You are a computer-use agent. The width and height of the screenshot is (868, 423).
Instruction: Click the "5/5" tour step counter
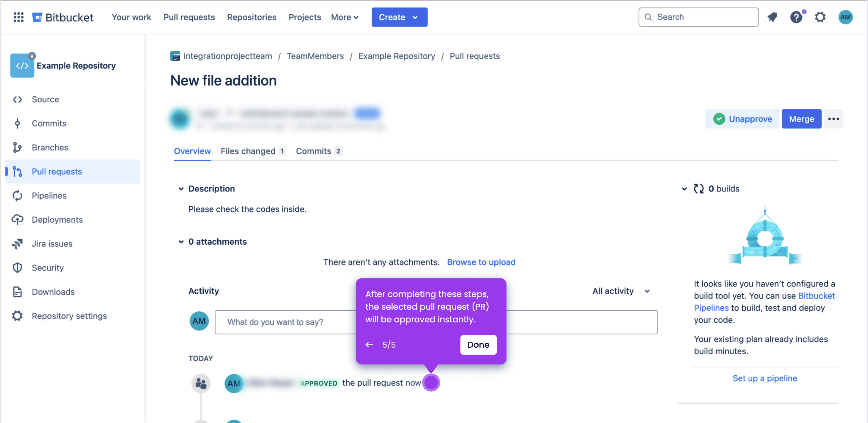389,345
